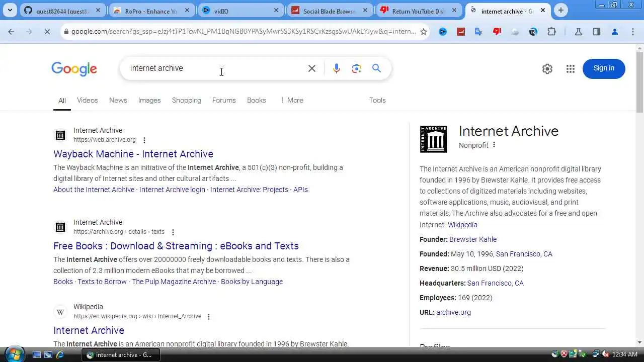View site information icon in address bar
The height and width of the screenshot is (362, 644).
pos(66,32)
